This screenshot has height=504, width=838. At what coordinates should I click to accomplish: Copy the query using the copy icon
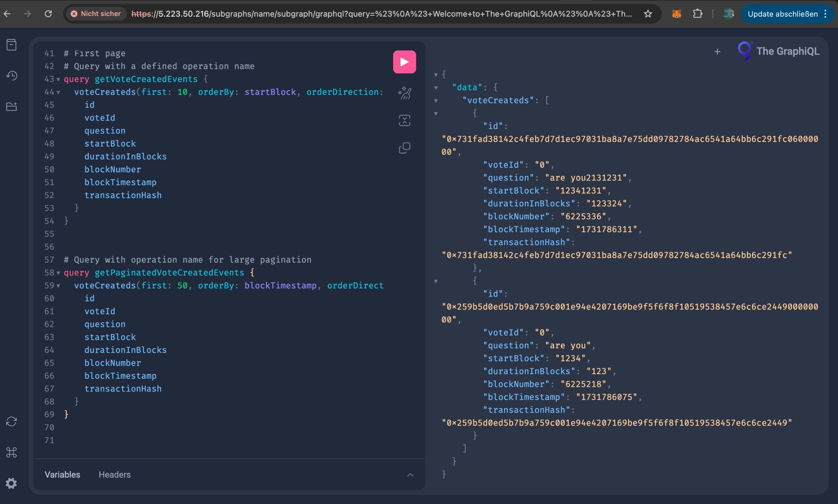tap(404, 148)
